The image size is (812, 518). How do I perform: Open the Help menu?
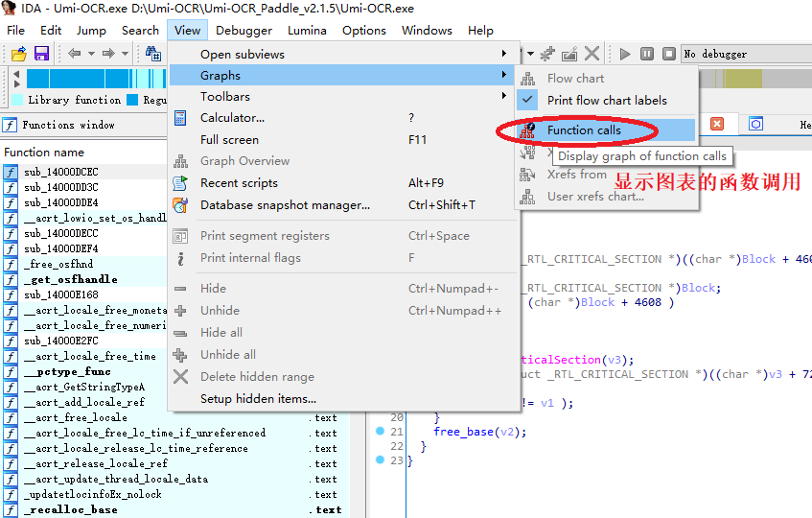pos(480,31)
